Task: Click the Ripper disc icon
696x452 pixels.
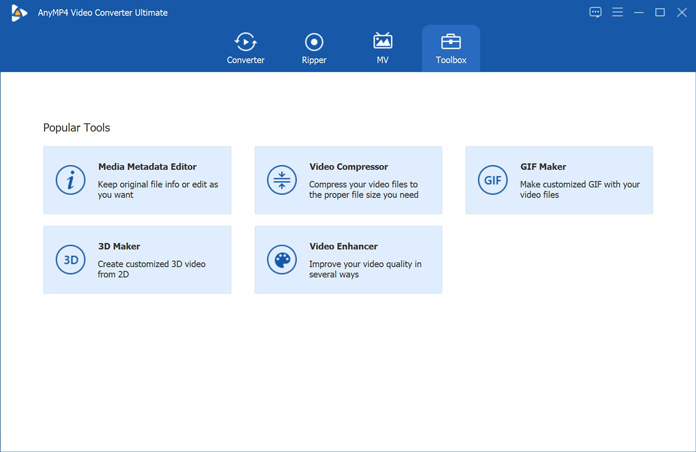Action: pos(314,42)
